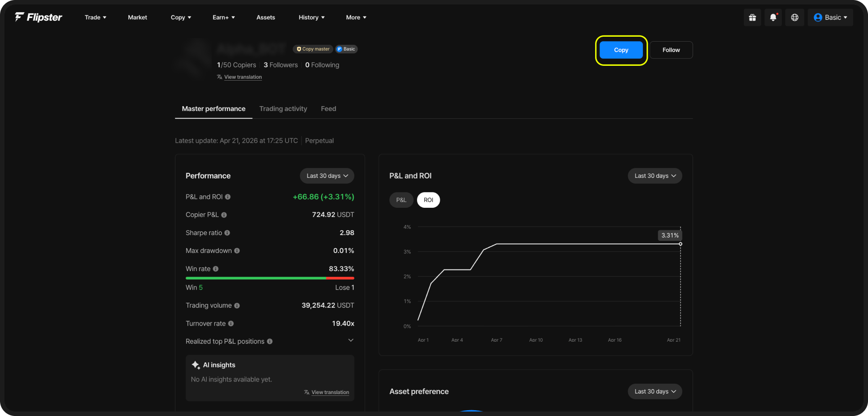This screenshot has width=868, height=416.
Task: Click the Realized top P&L positions info icon
Action: 270,341
